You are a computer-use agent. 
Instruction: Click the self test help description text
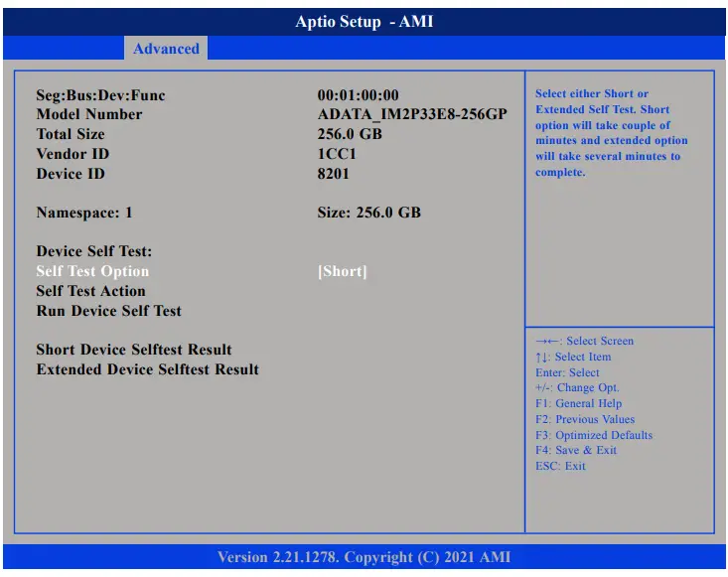coord(611,133)
